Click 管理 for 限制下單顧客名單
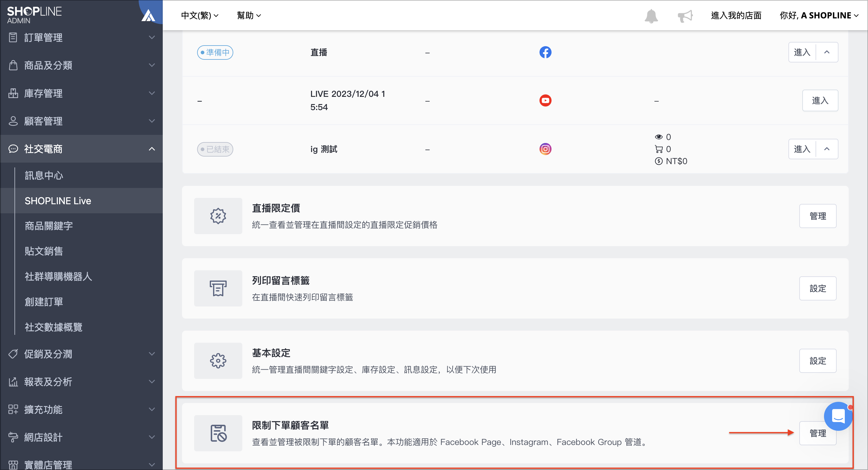 tap(817, 433)
